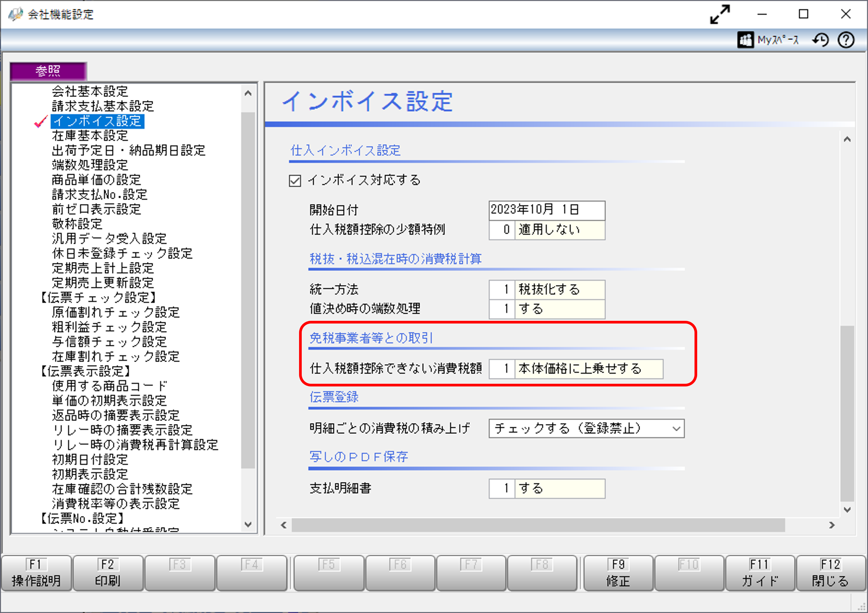Select 原価割れチェック設定 item
The width and height of the screenshot is (868, 613).
pyautogui.click(x=116, y=312)
